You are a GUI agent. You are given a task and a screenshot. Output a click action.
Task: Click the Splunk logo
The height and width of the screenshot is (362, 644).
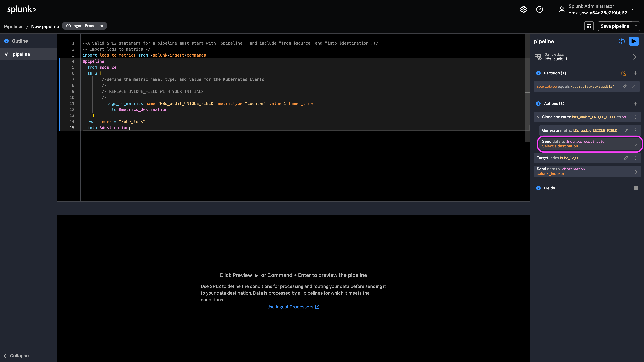[22, 9]
